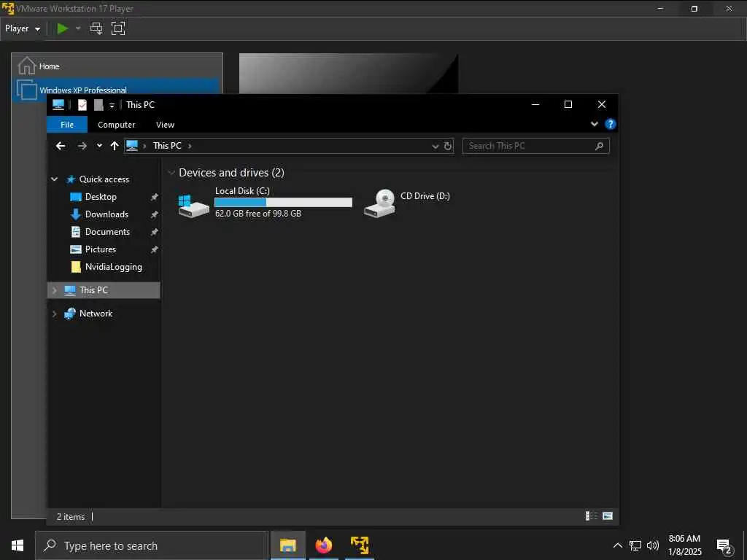Click the pin icon next to Pictures
The width and height of the screenshot is (747, 560).
coord(154,249)
